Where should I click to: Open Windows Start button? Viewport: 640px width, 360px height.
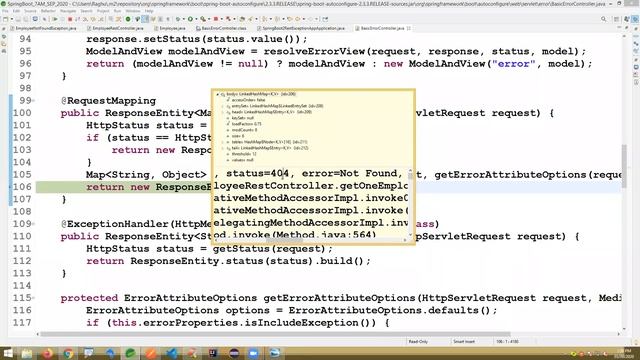pos(8,353)
